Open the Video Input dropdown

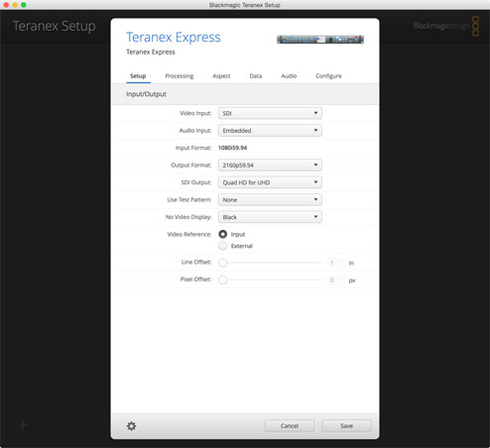270,113
